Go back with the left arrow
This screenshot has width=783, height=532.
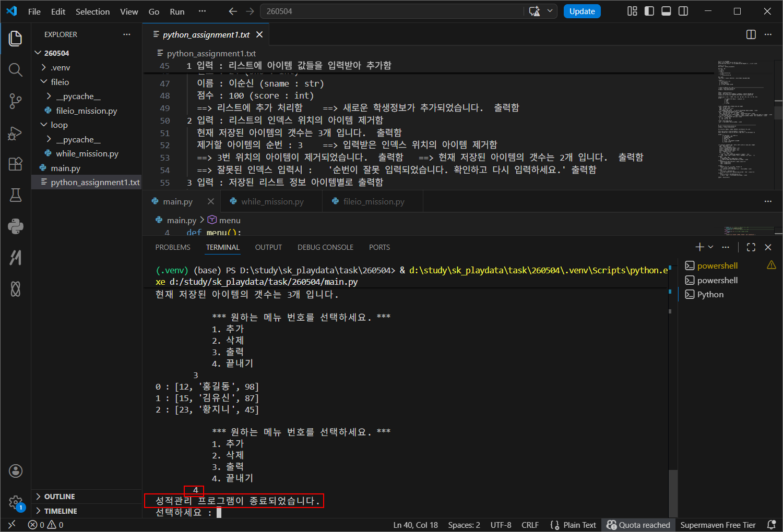tap(233, 11)
